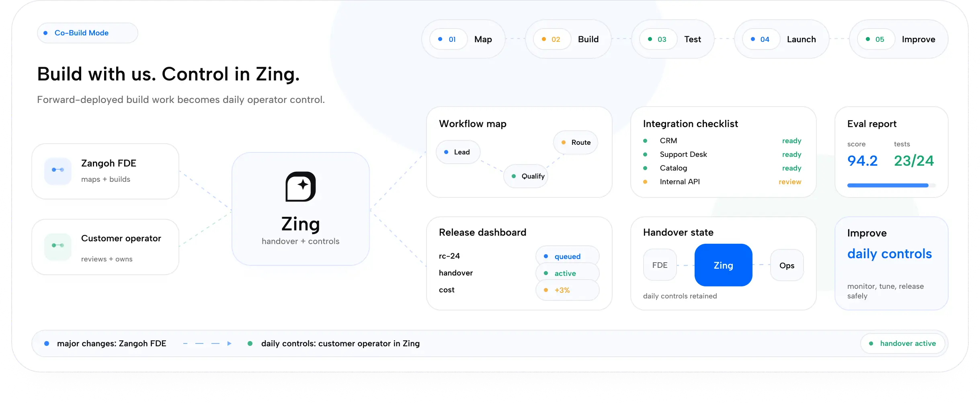Screen dimensions: 980x403
Task: Click the dashed arrow in footer bar
Action: pyautogui.click(x=207, y=343)
